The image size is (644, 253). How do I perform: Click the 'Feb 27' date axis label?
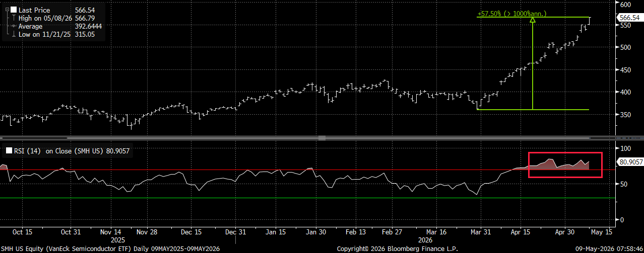coord(392,232)
